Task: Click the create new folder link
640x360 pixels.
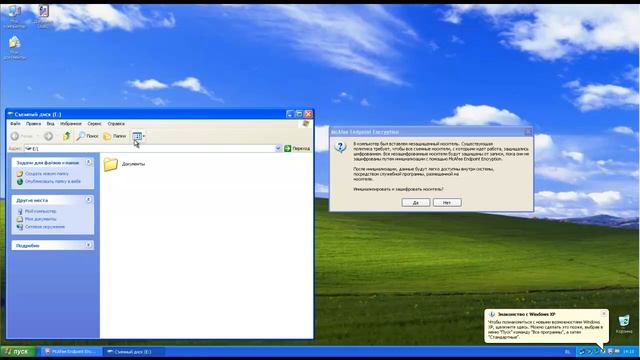Action: pyautogui.click(x=47, y=173)
